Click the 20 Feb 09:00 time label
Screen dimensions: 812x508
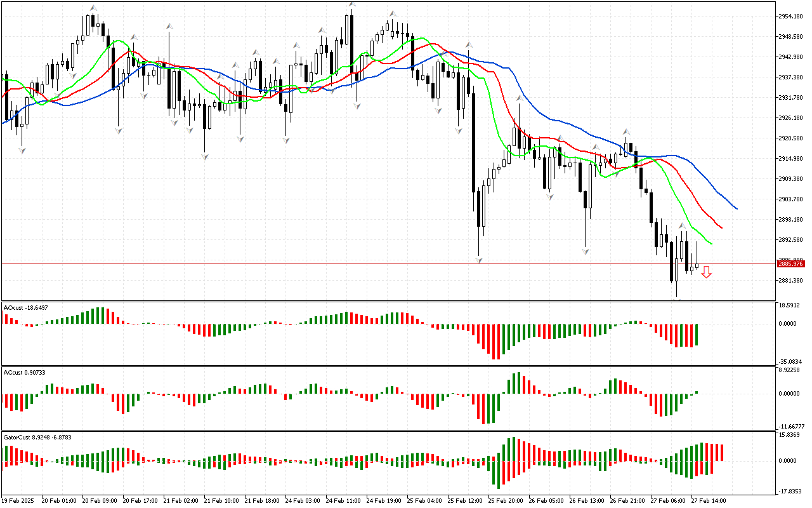tap(100, 500)
